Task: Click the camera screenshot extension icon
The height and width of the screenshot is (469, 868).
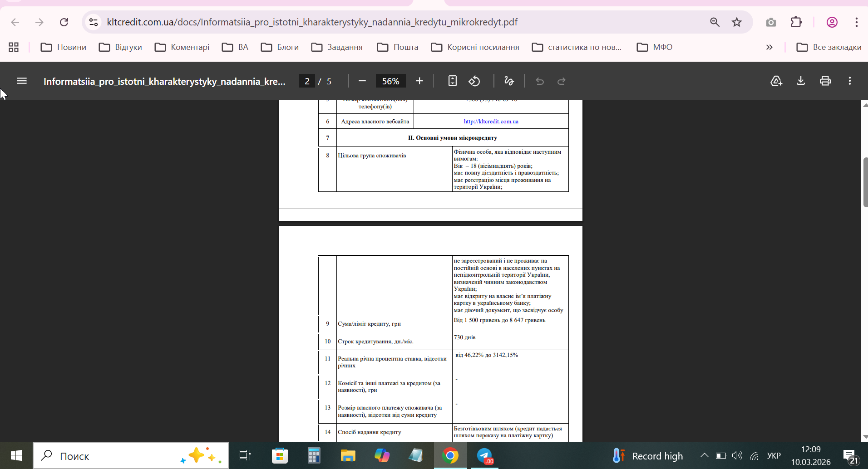Action: (771, 22)
